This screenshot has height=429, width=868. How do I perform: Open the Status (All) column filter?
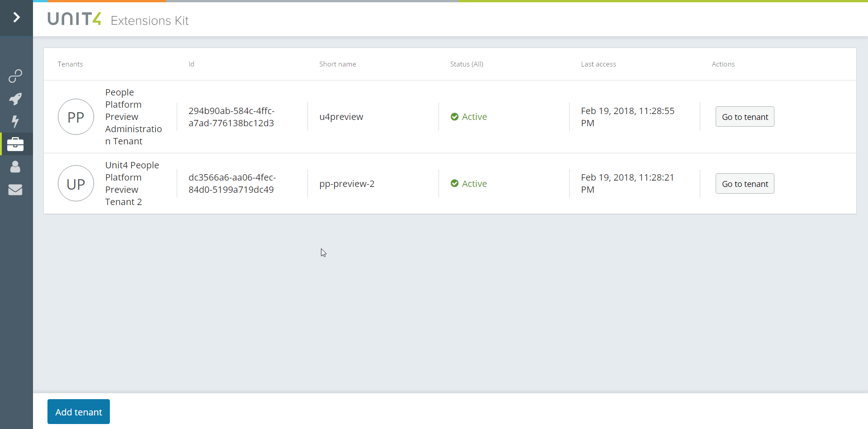click(467, 64)
